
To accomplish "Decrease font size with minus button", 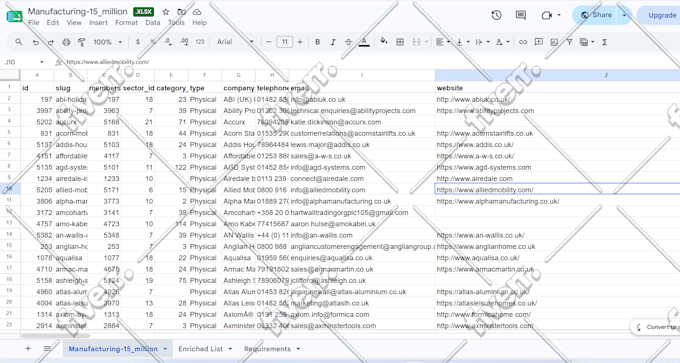I will (x=268, y=42).
